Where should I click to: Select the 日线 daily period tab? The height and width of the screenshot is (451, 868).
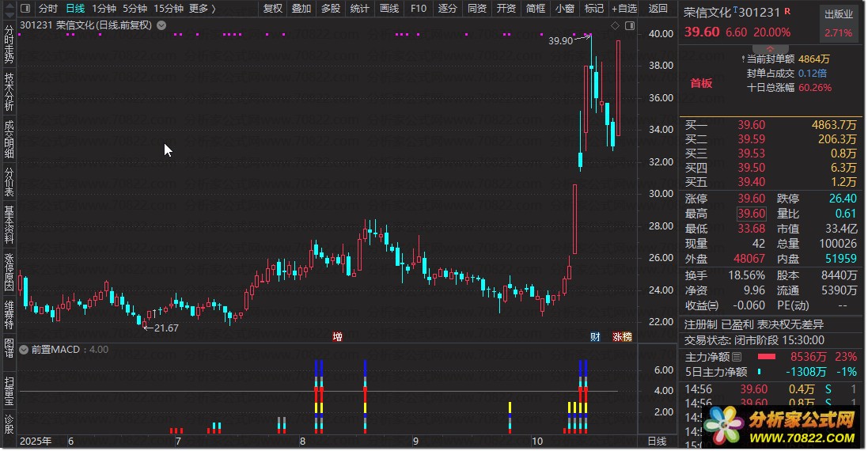pos(75,8)
